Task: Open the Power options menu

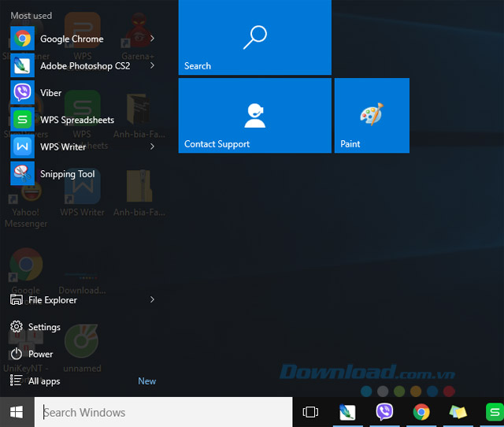Action: click(x=40, y=354)
